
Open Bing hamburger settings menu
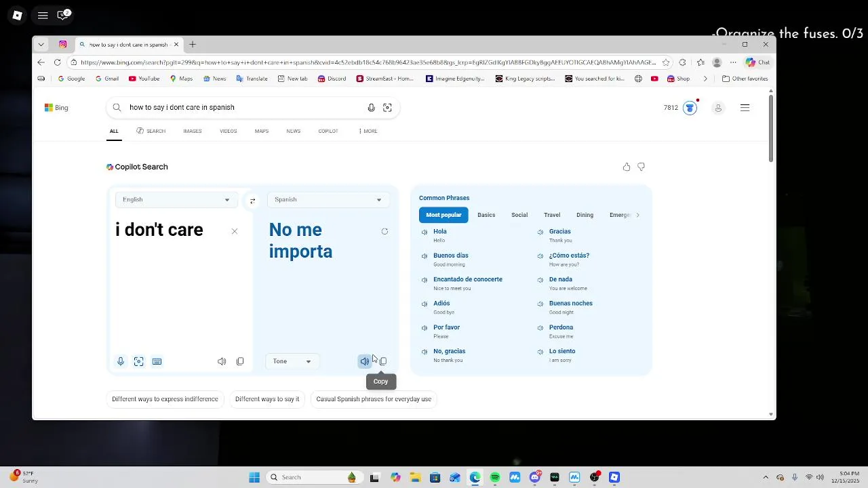745,108
